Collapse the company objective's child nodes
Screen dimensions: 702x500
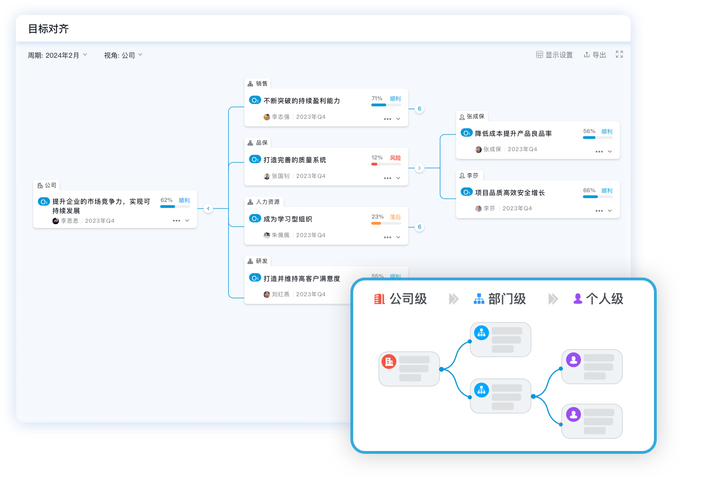coord(208,209)
